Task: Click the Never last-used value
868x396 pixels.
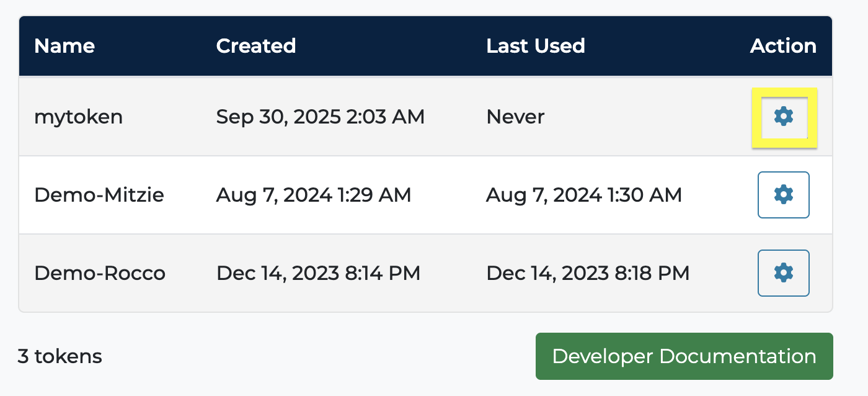Action: click(x=515, y=117)
